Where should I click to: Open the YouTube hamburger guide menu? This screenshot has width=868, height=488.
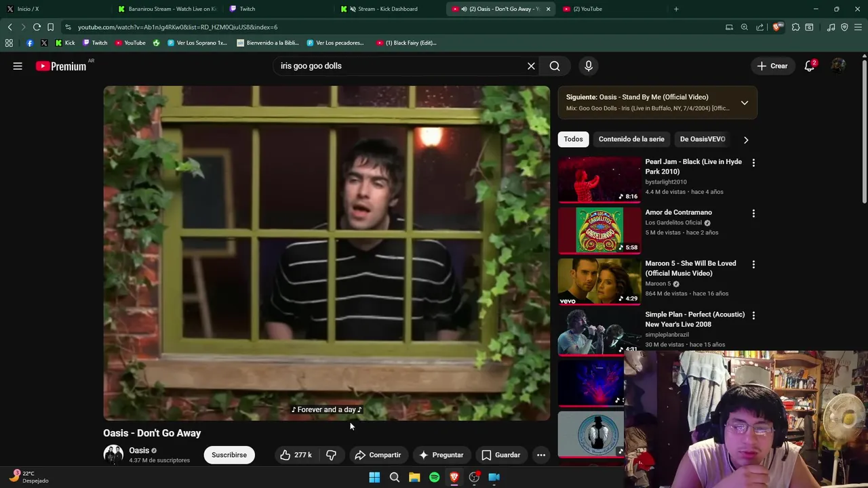18,66
